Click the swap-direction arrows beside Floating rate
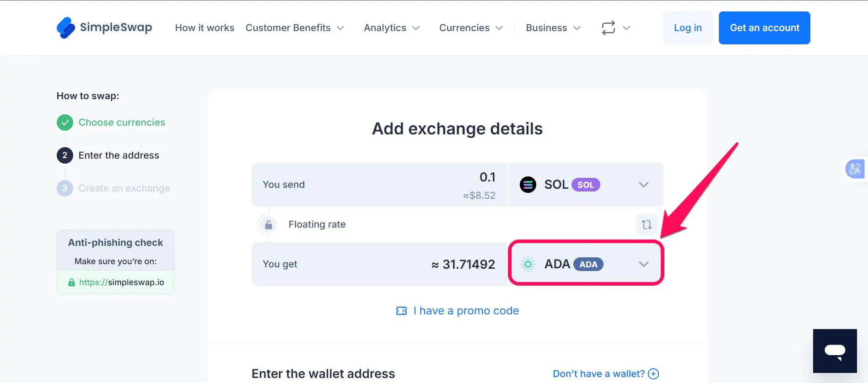This screenshot has width=868, height=383. tap(646, 224)
